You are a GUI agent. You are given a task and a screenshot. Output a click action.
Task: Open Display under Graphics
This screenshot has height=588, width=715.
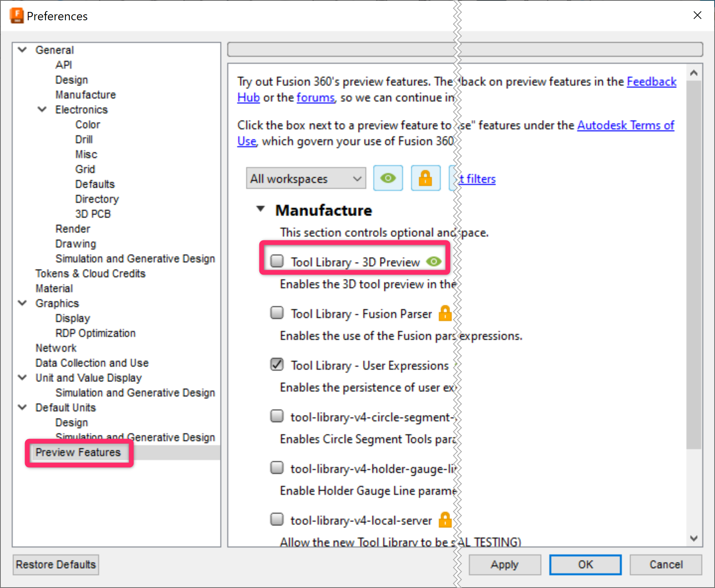[73, 318]
